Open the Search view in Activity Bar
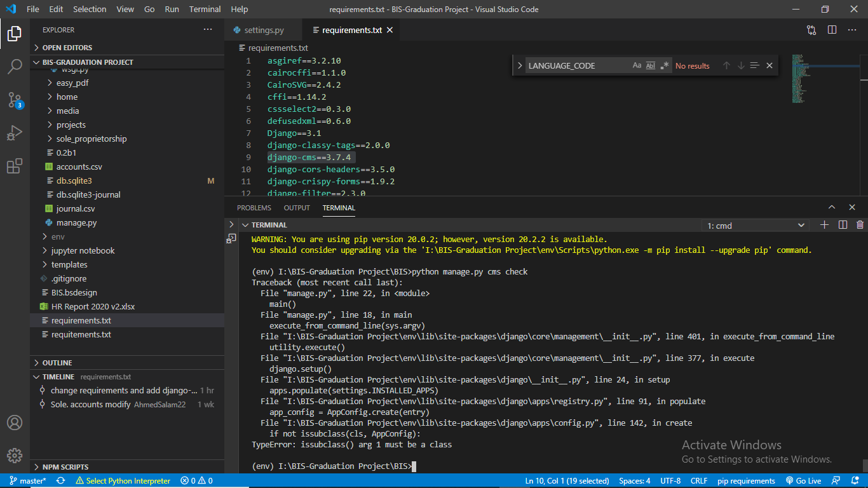 tap(14, 67)
